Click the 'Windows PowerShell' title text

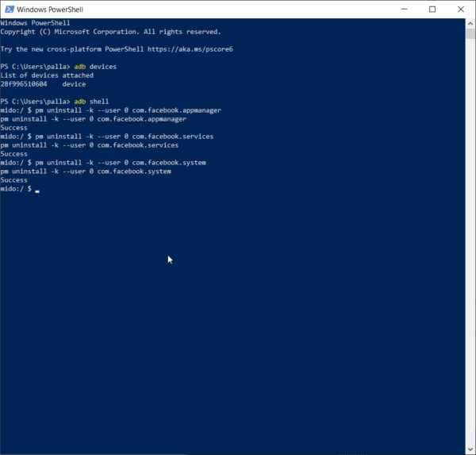point(50,10)
